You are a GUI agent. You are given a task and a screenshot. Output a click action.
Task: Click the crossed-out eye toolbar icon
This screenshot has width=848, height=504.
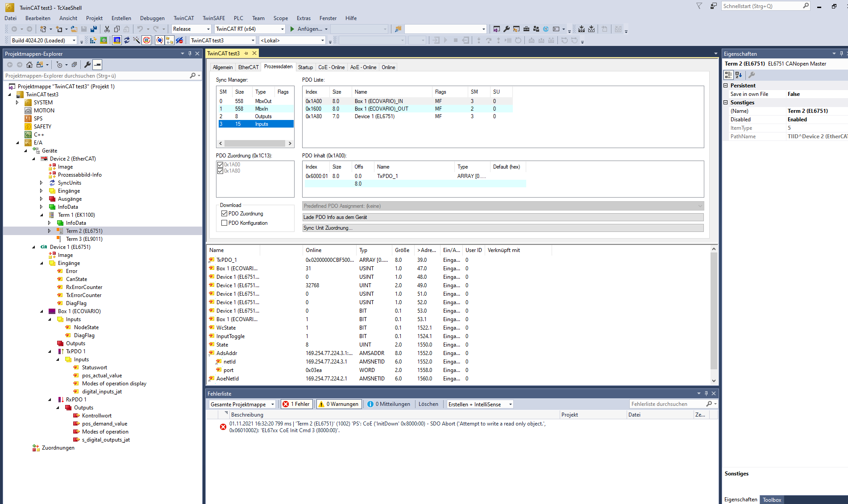click(179, 40)
